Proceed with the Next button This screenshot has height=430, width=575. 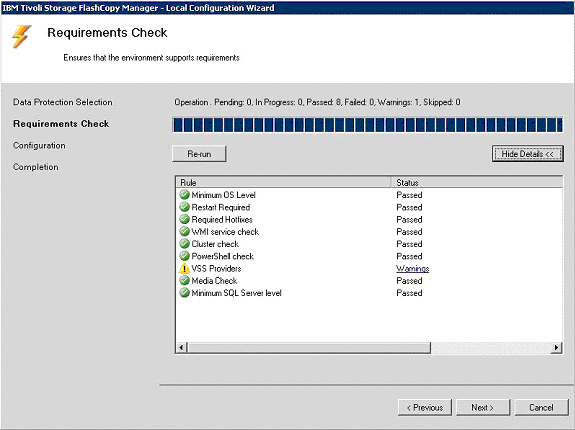pyautogui.click(x=483, y=408)
